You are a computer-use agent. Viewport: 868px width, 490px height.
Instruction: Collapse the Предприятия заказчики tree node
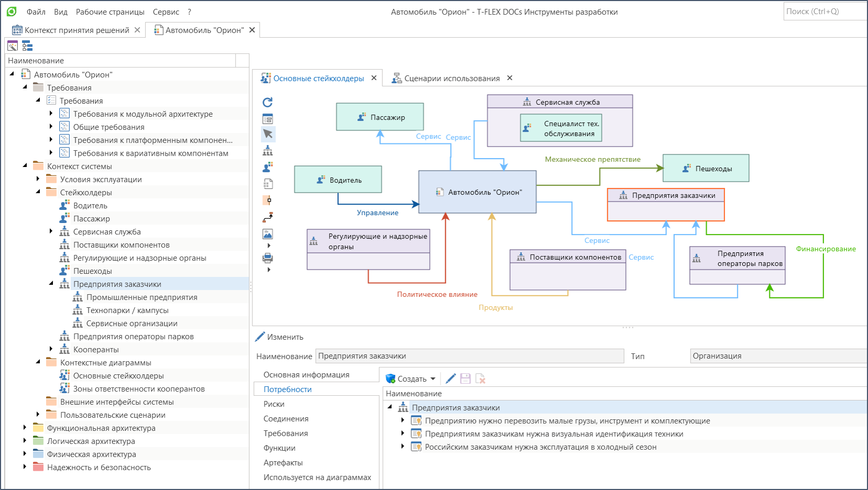51,284
